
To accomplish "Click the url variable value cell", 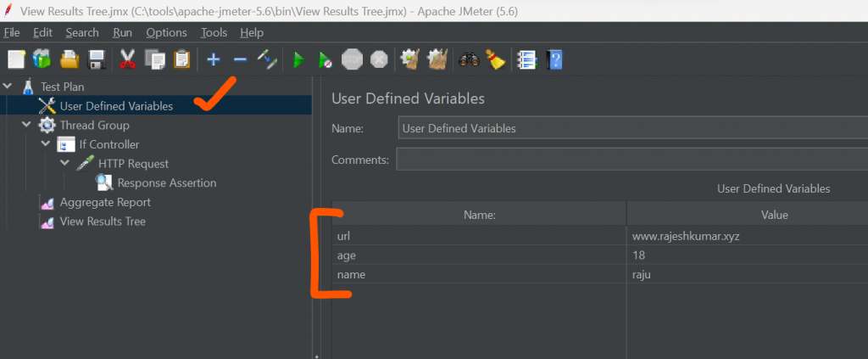I will point(746,235).
